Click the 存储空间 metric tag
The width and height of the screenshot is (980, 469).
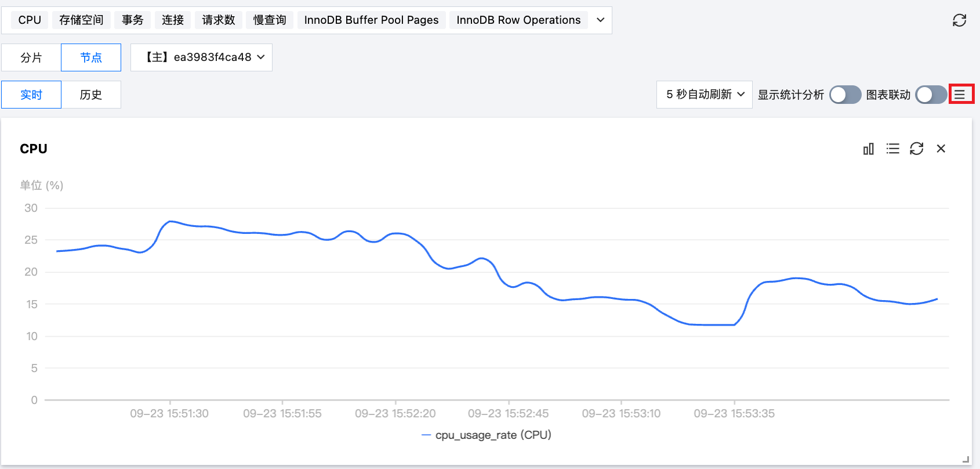[81, 20]
